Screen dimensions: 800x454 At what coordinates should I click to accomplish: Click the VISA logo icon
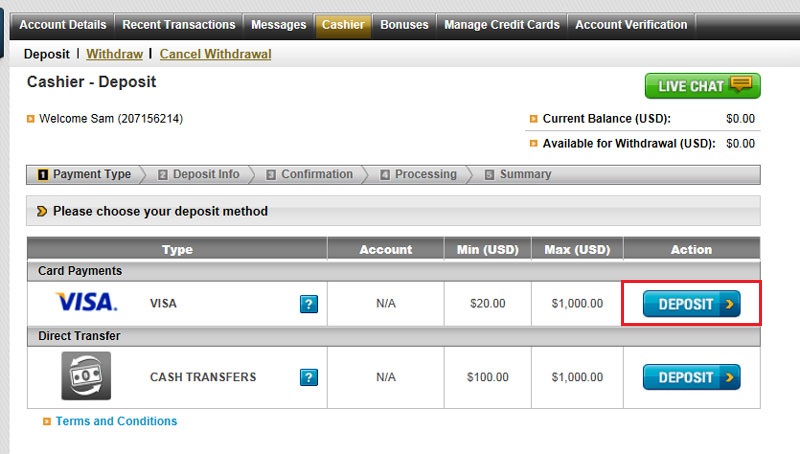point(86,303)
